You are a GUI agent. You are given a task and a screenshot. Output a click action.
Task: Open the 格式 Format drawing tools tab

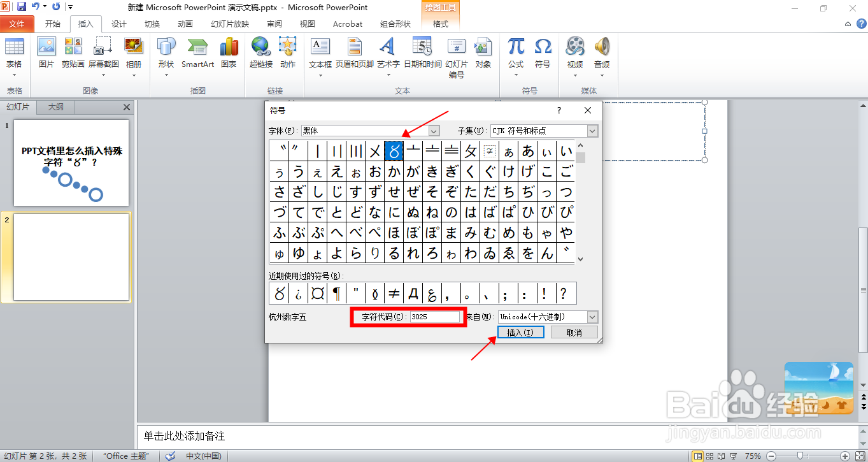(x=441, y=24)
